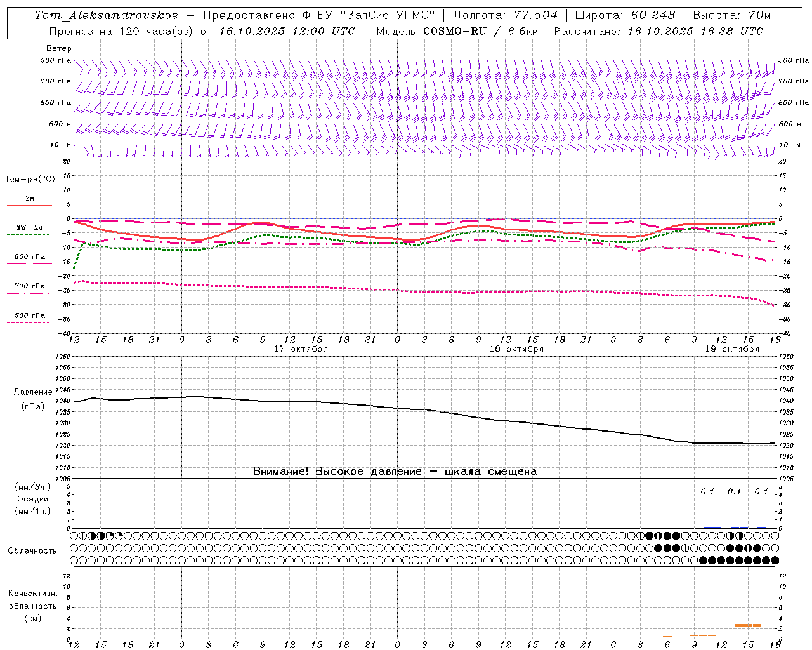Click the date label 17 октября
This screenshot has height=650, width=812.
[301, 349]
